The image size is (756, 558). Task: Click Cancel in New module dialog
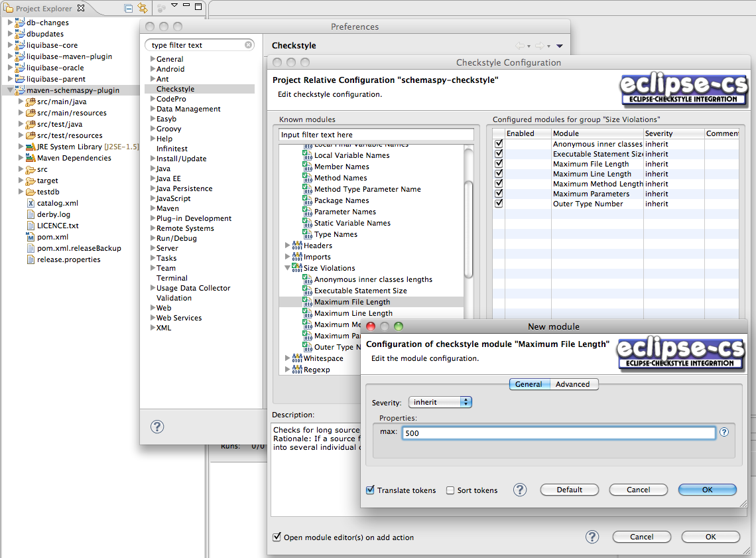(x=639, y=490)
